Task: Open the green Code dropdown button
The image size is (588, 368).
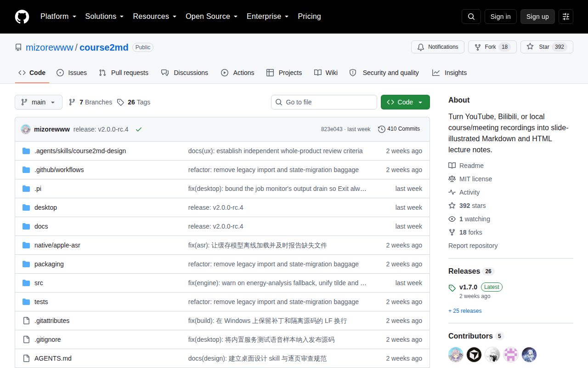Action: pos(405,102)
